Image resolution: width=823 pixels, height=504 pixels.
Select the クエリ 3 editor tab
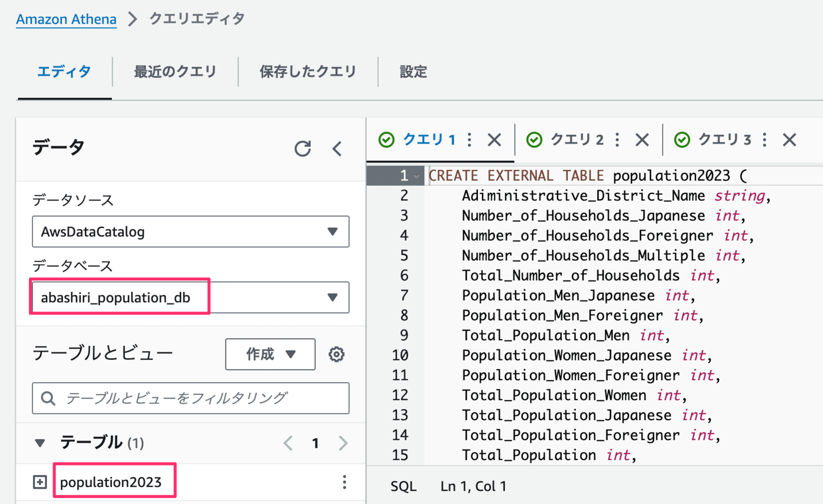[725, 140]
